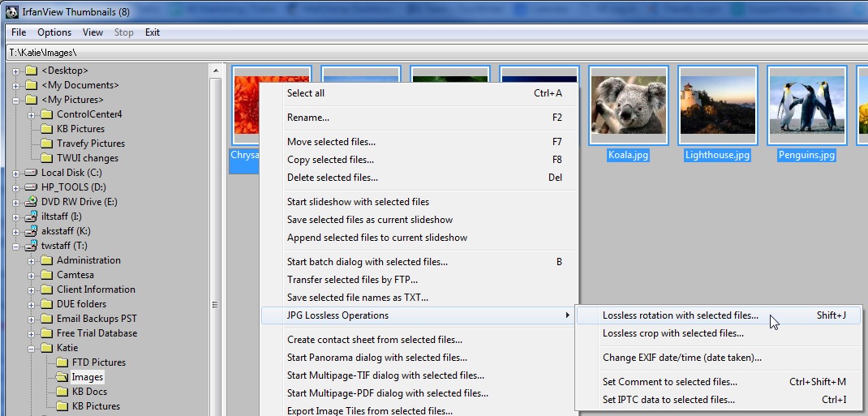Expand the Desktop tree node

point(17,71)
